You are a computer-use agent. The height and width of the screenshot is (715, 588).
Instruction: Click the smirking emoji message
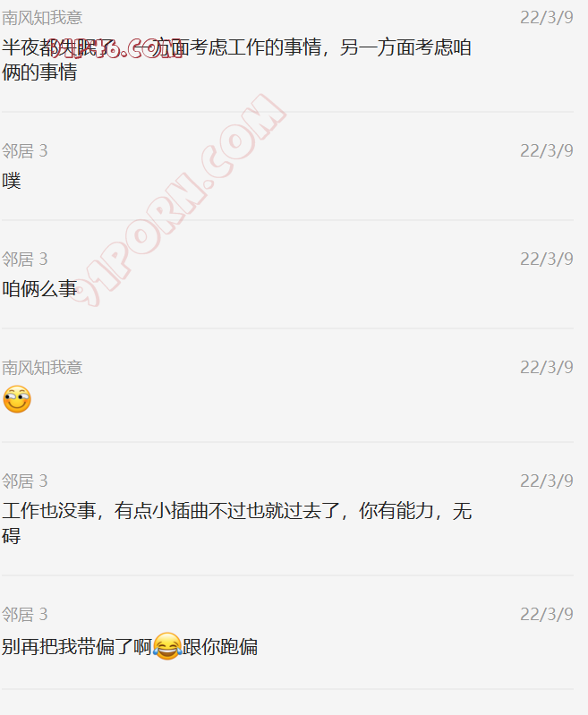(17, 399)
